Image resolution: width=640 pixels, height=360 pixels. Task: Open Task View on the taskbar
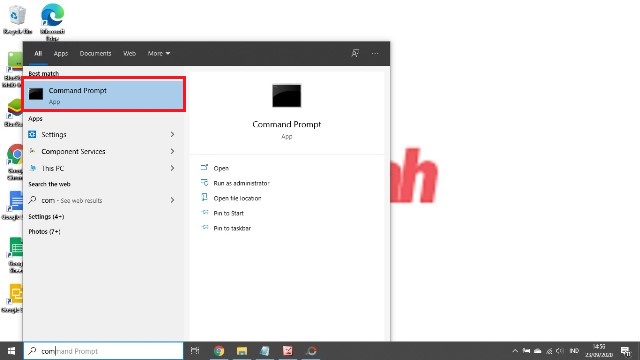click(x=195, y=351)
